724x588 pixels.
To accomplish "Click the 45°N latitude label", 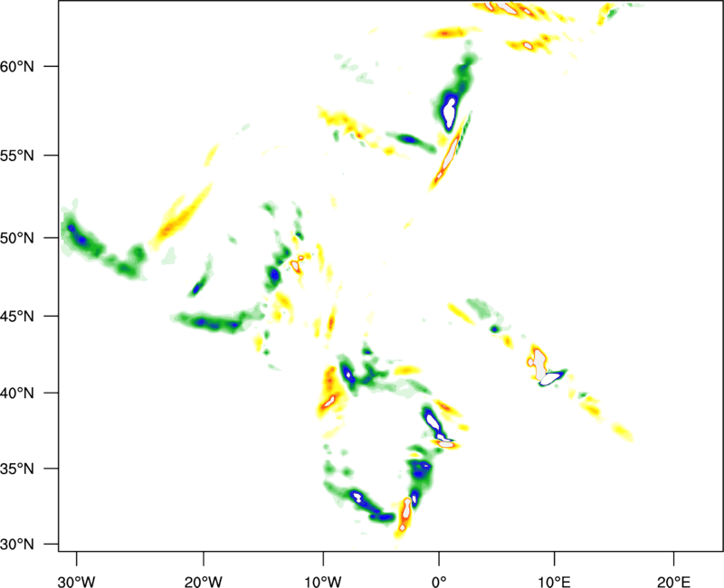I will tap(17, 317).
